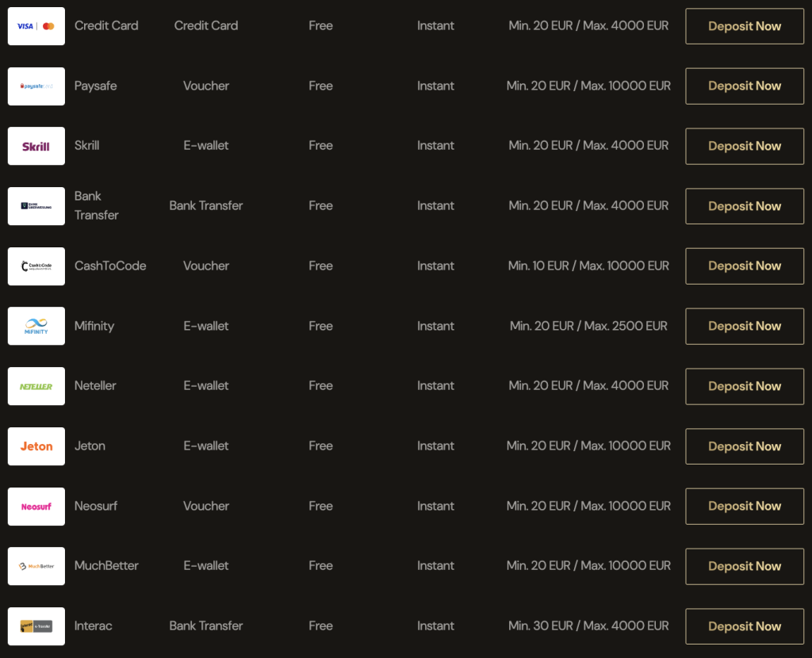Click Deposit Now in CashToCode row
The image size is (812, 658).
[x=745, y=266]
